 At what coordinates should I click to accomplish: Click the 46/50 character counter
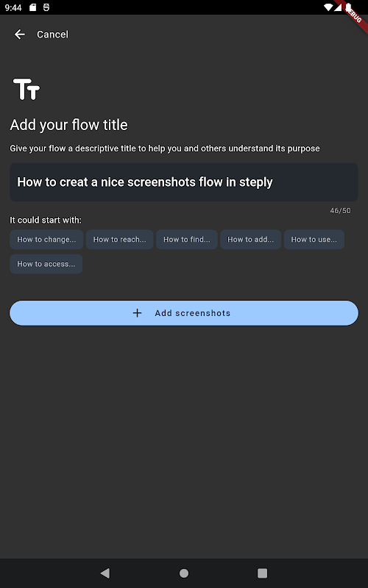point(340,211)
